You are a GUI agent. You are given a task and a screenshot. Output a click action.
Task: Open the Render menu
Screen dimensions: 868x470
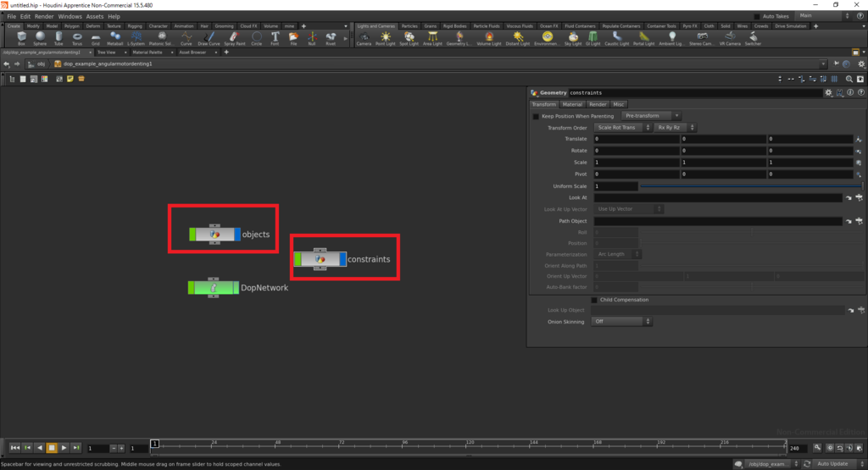44,17
